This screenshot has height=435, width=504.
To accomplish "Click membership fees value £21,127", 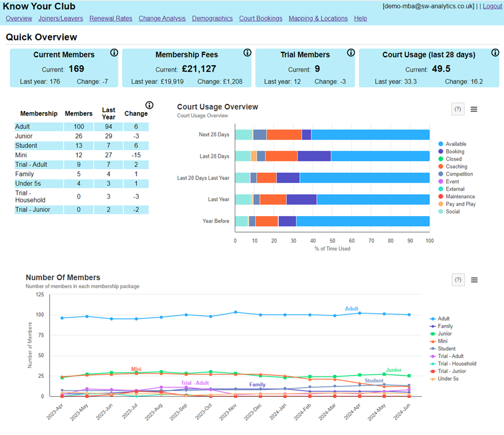I will [x=199, y=69].
